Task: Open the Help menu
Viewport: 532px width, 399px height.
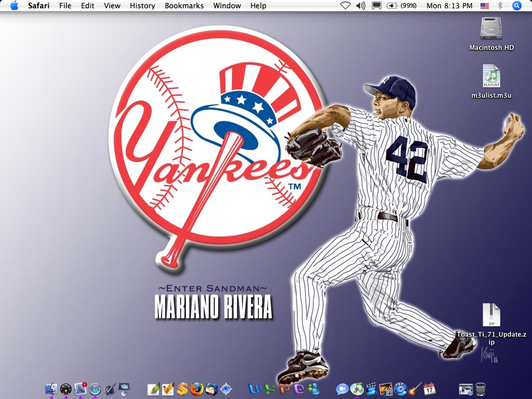Action: click(258, 6)
